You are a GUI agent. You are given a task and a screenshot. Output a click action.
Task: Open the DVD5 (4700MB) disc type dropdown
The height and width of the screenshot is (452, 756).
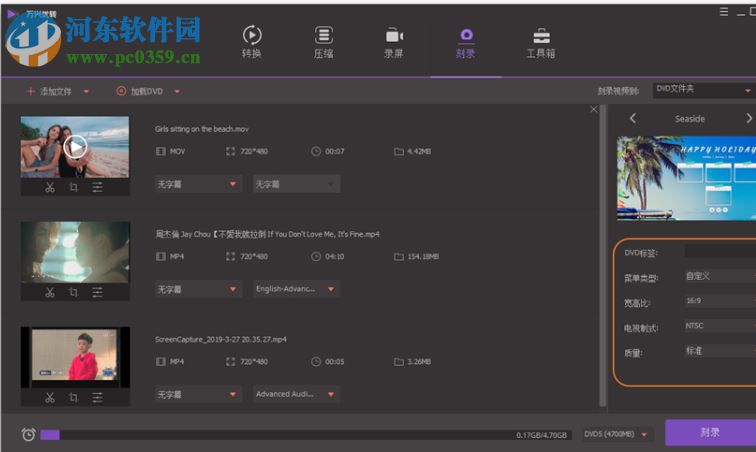tap(617, 434)
